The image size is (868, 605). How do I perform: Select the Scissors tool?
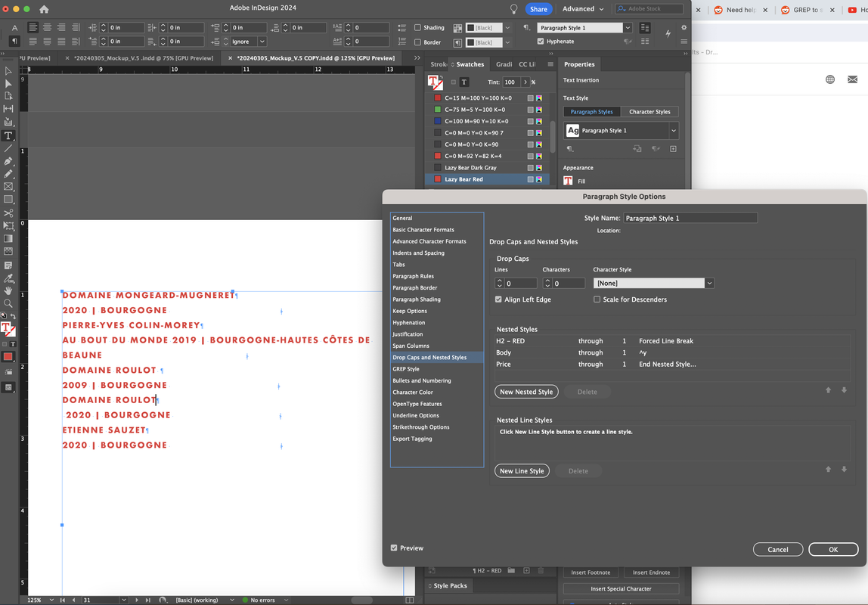tap(8, 213)
